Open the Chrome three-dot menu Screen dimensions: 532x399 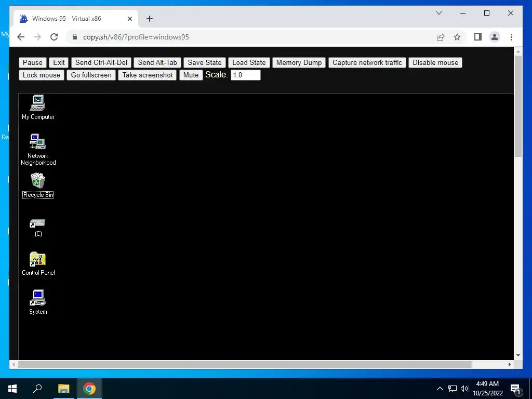pos(511,37)
